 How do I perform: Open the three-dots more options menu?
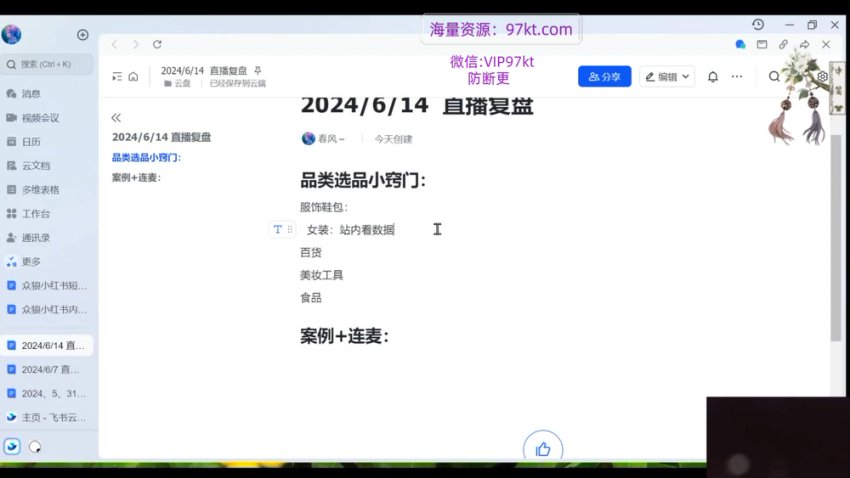point(737,76)
